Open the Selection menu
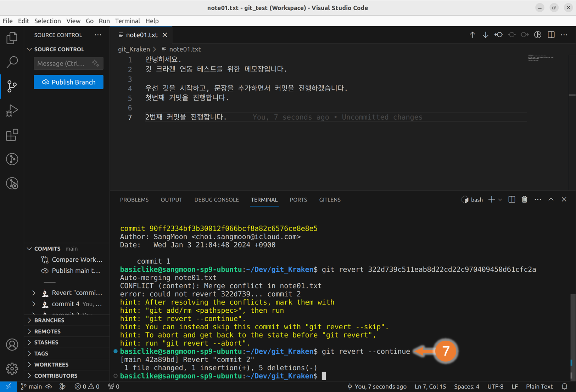The height and width of the screenshot is (392, 576). (47, 21)
